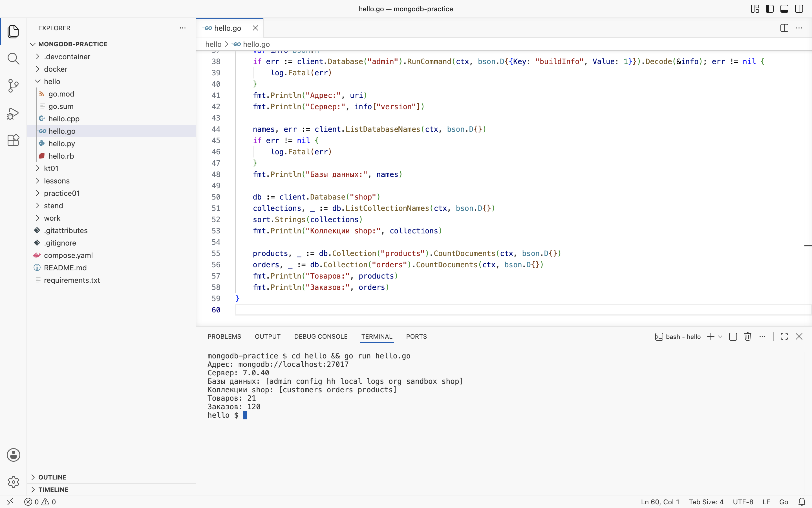Split the terminal panel
This screenshot has width=812, height=508.
(x=733, y=337)
